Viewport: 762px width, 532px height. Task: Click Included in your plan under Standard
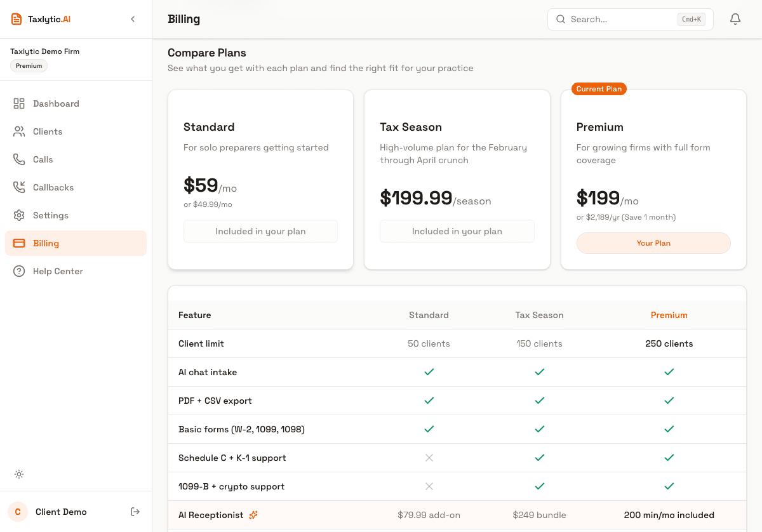click(260, 230)
